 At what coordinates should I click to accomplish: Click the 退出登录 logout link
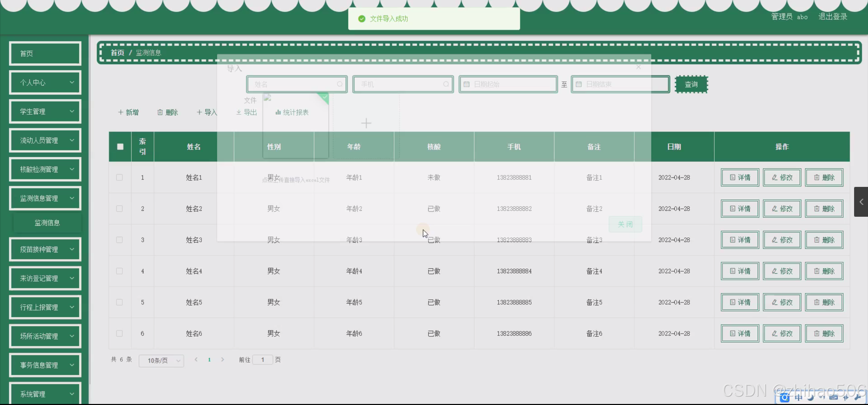pyautogui.click(x=833, y=17)
